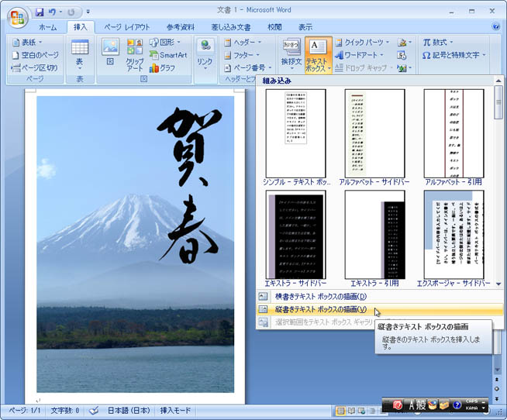Click the Word help question mark icon
The width and height of the screenshot is (507, 420).
click(x=495, y=26)
